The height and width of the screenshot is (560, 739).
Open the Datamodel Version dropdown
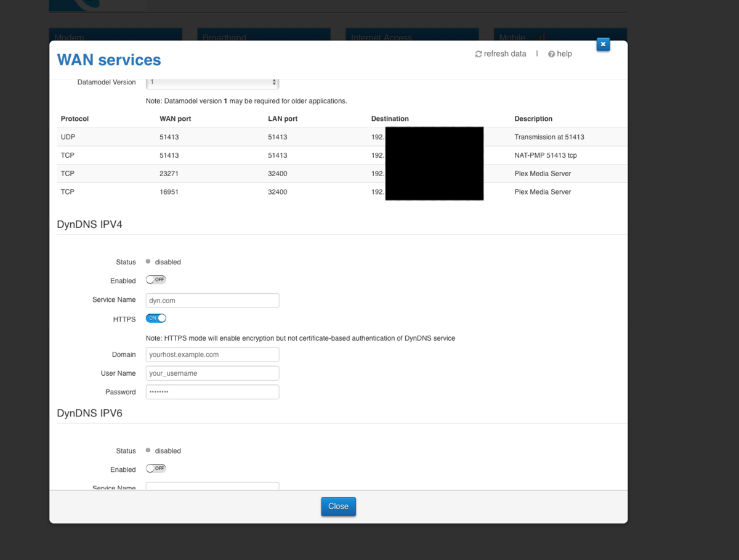click(x=212, y=83)
